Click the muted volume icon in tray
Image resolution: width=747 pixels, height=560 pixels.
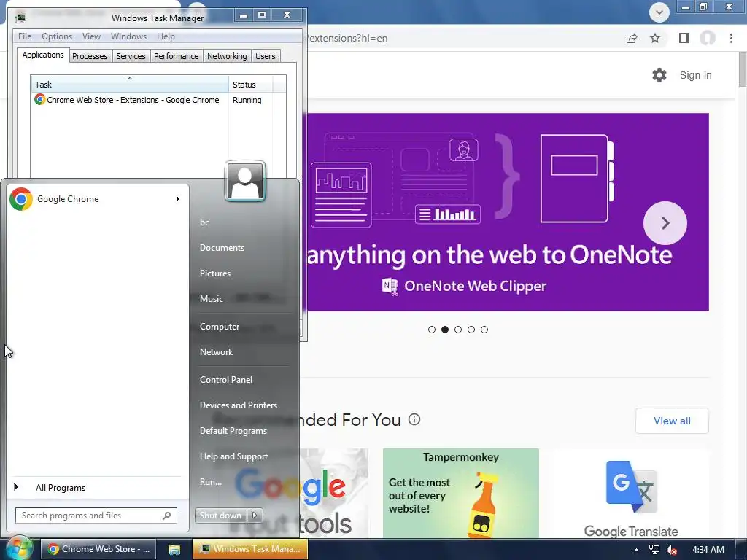(672, 550)
